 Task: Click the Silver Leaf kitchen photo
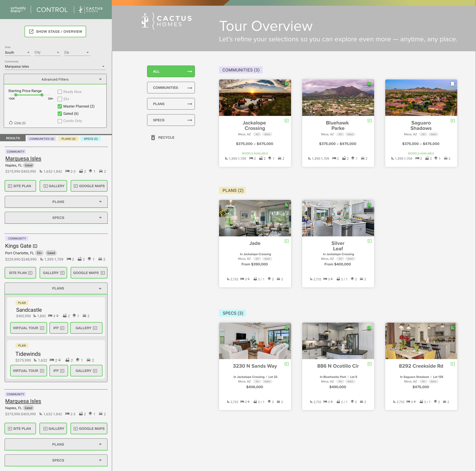click(x=338, y=218)
